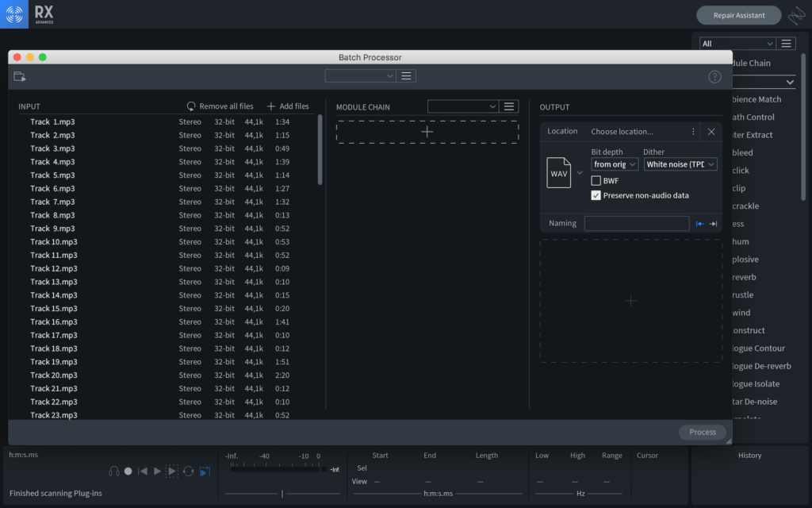The height and width of the screenshot is (508, 812).
Task: Click the Process button
Action: tap(702, 432)
